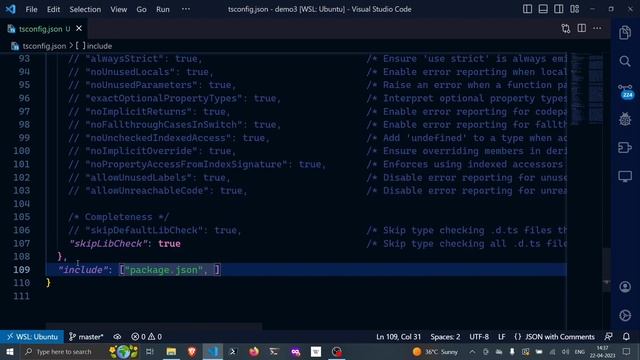Open File Explorer from the taskbar
The image size is (640, 360).
(171, 352)
